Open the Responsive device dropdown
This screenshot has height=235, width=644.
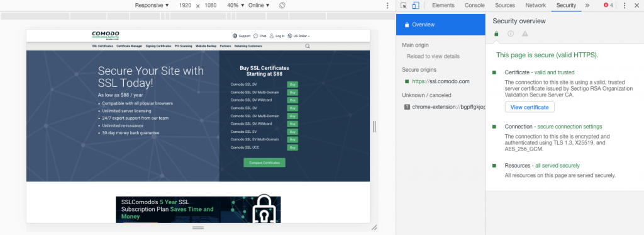click(x=152, y=5)
